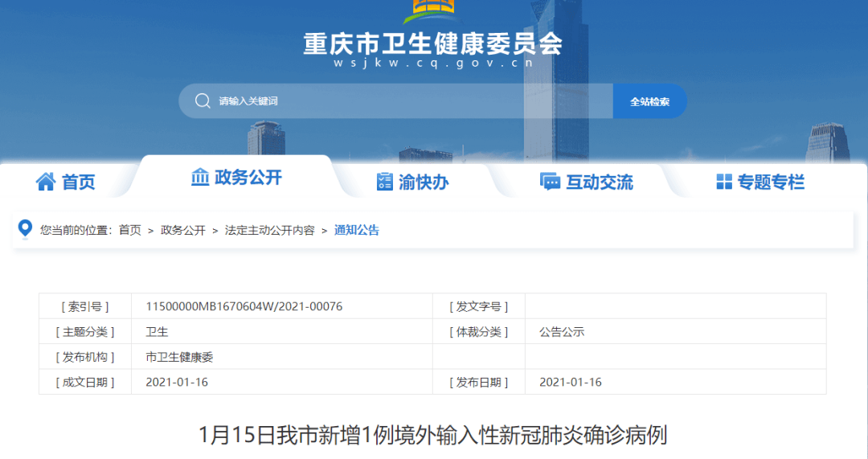Go to 政务公开 breadcrumb link
This screenshot has width=868, height=459.
(182, 230)
